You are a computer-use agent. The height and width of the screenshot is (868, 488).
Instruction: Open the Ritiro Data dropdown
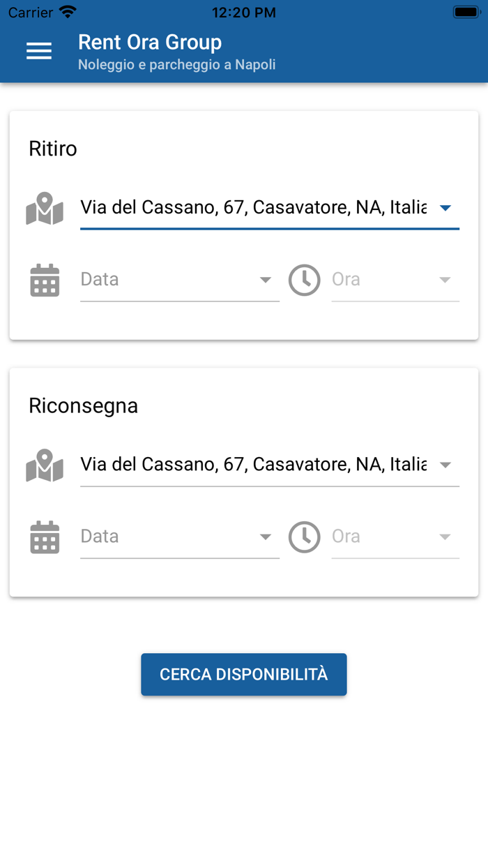click(x=180, y=280)
